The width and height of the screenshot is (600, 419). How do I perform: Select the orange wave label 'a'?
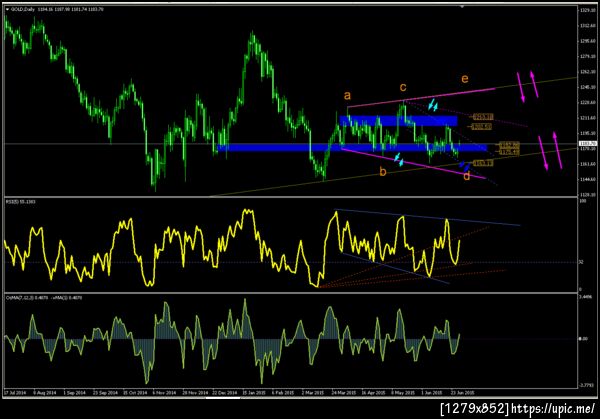pos(347,95)
